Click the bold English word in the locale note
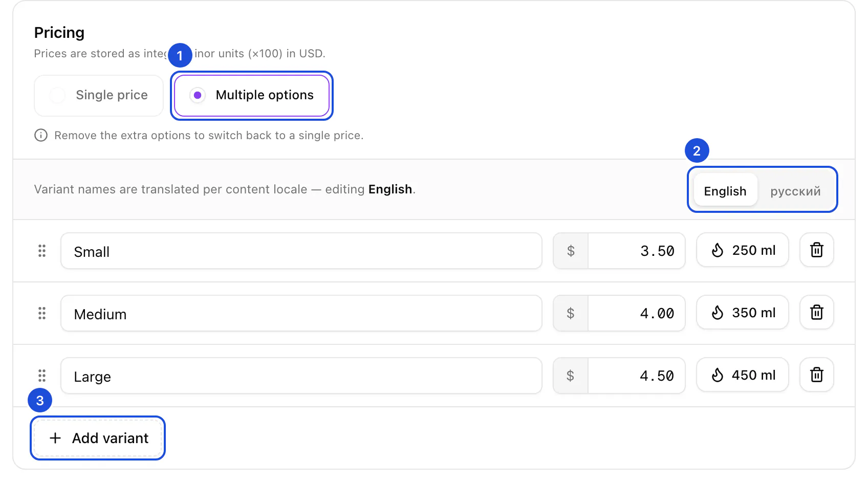This screenshot has height=482, width=868. point(390,189)
